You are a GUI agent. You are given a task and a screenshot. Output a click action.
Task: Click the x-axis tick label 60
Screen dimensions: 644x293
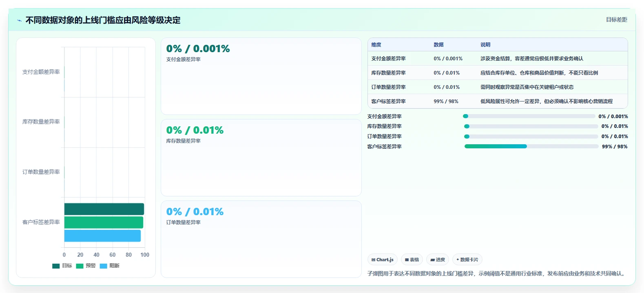coord(113,255)
